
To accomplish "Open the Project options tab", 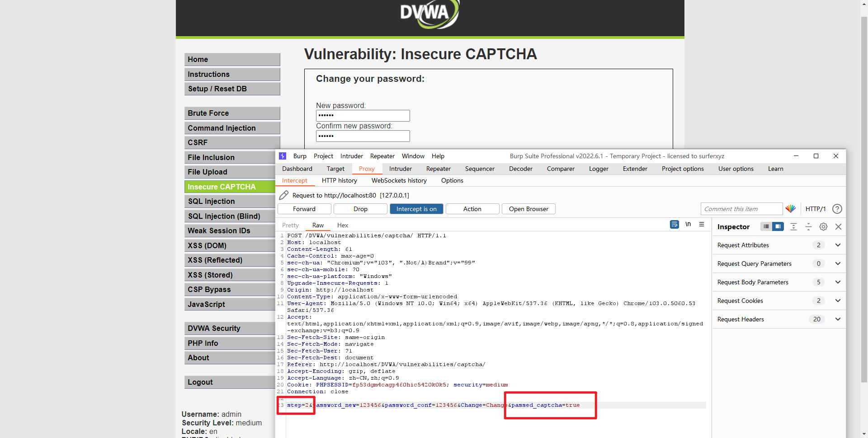I will tap(683, 169).
